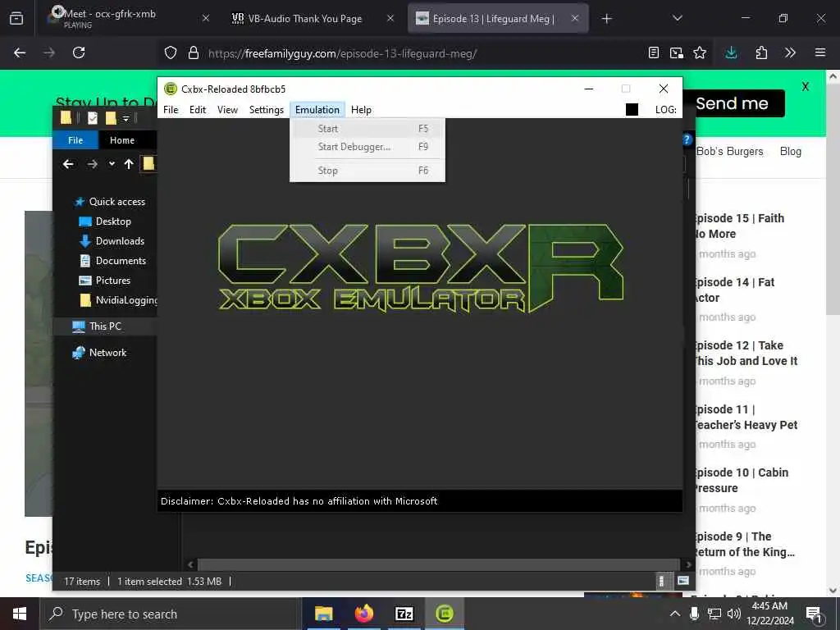The image size is (840, 630).
Task: Click the Windows Start button
Action: 20,614
